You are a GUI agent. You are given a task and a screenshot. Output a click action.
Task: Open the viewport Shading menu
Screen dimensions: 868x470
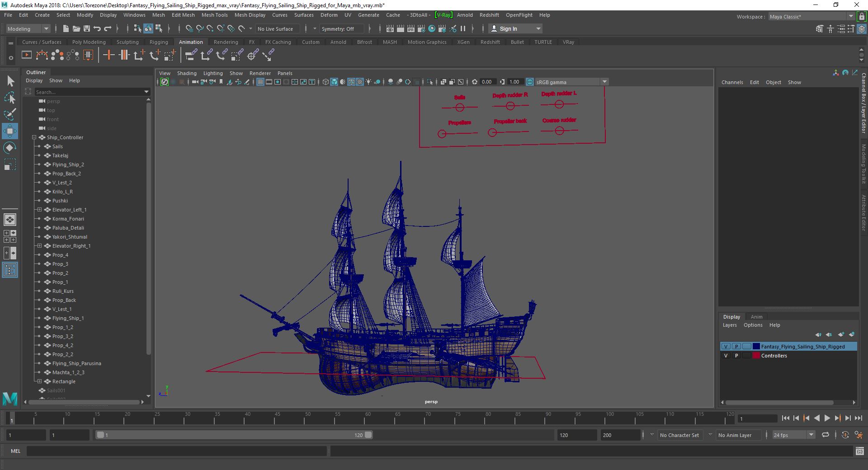point(187,73)
